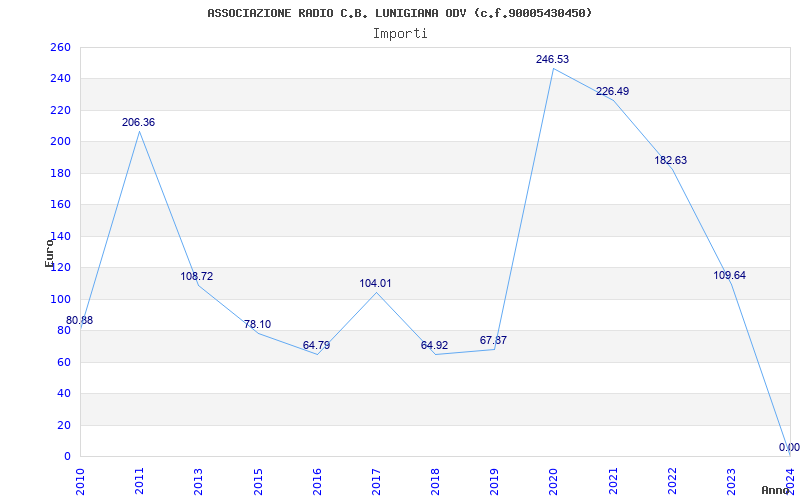The width and height of the screenshot is (800, 500).
Task: Select data label 109.64
Action: [x=730, y=276]
